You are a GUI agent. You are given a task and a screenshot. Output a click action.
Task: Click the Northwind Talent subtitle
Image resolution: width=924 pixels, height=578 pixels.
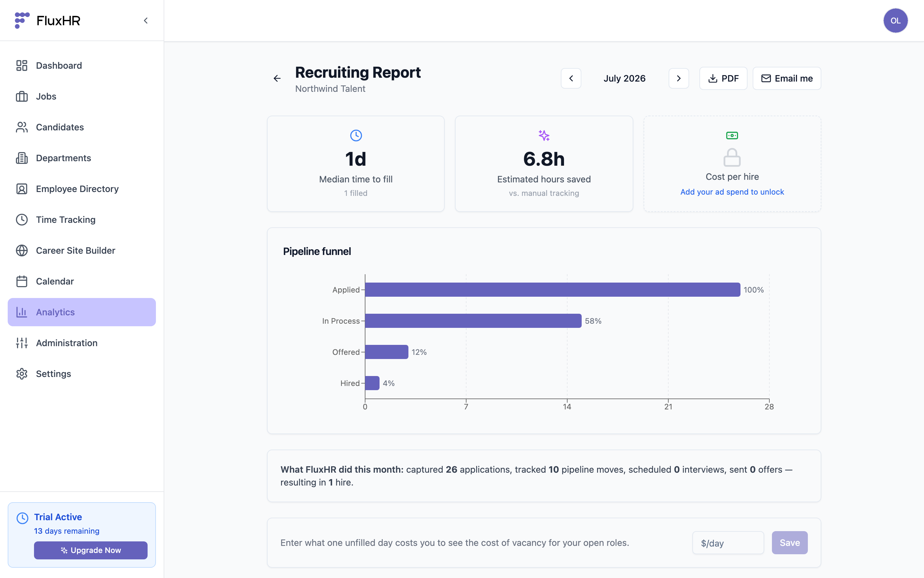click(x=330, y=89)
